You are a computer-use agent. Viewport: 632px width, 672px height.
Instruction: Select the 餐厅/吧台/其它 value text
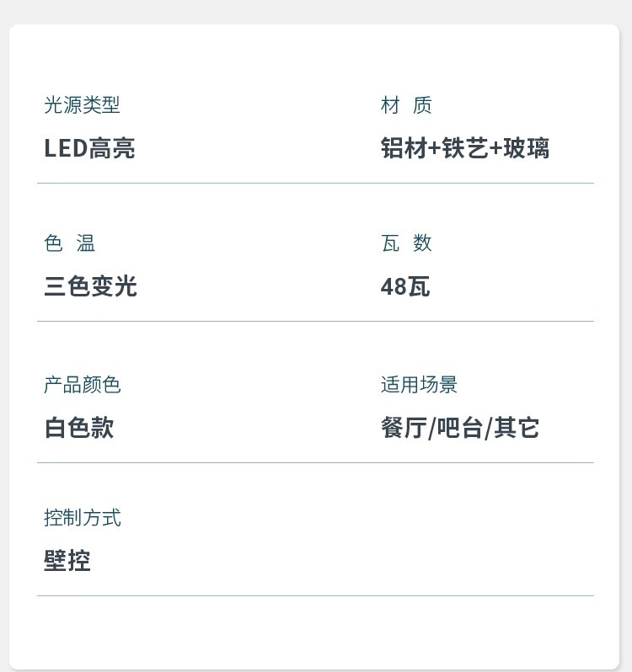click(x=460, y=428)
